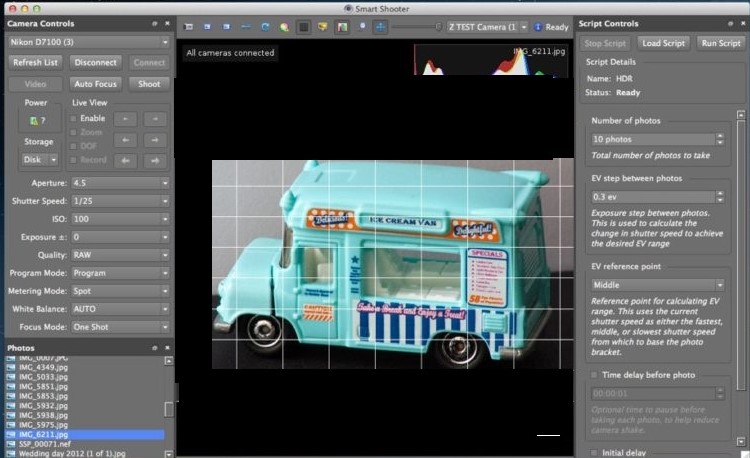750x458 pixels.
Task: Select IMG_5975.jpg in the Photos list
Action: [43, 425]
